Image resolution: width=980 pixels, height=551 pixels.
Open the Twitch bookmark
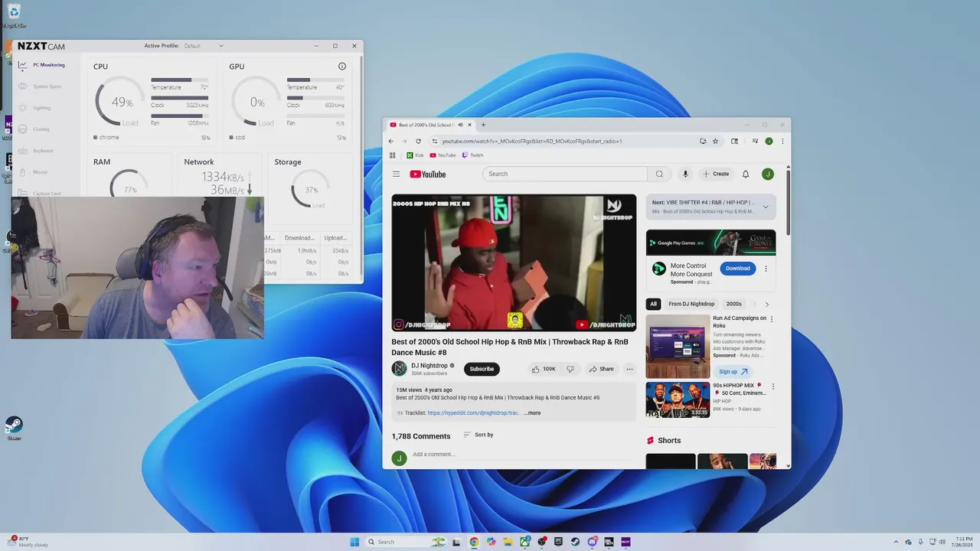(472, 155)
